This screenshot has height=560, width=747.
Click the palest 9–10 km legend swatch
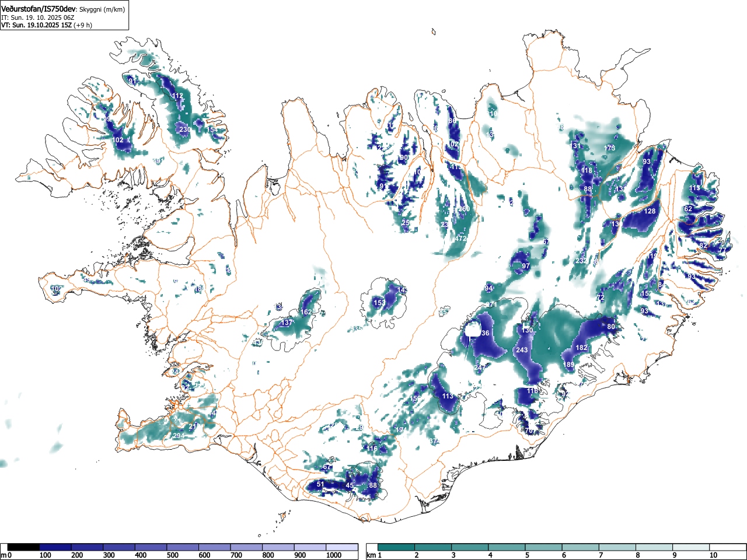tap(692, 547)
